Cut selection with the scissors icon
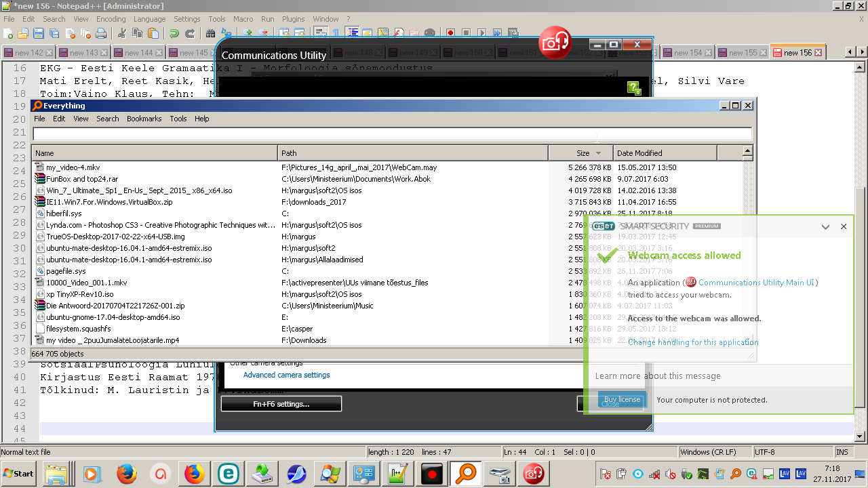The width and height of the screenshot is (868, 488). tap(122, 33)
